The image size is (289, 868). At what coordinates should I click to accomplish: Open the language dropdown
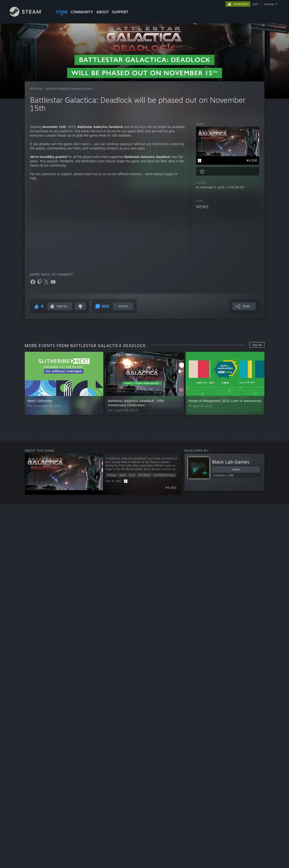270,4
